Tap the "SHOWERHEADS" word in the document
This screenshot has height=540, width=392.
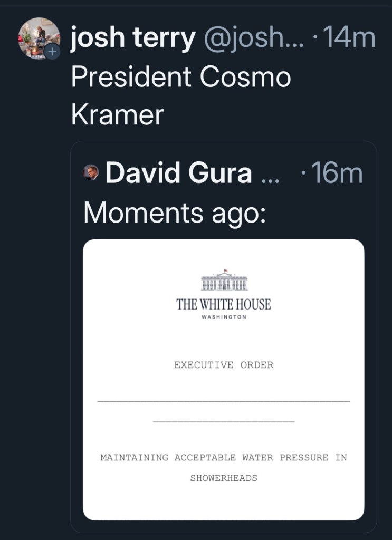224,478
